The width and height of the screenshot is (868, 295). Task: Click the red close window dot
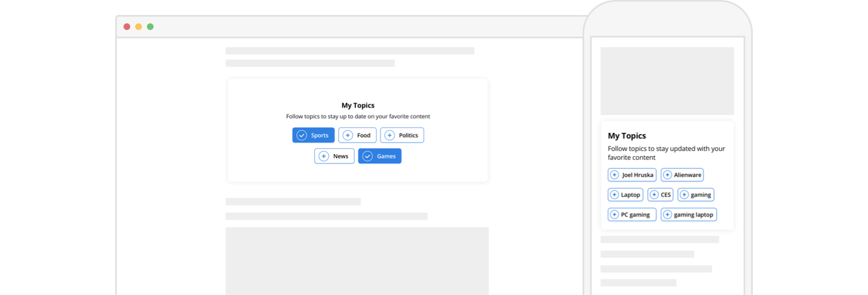(127, 27)
